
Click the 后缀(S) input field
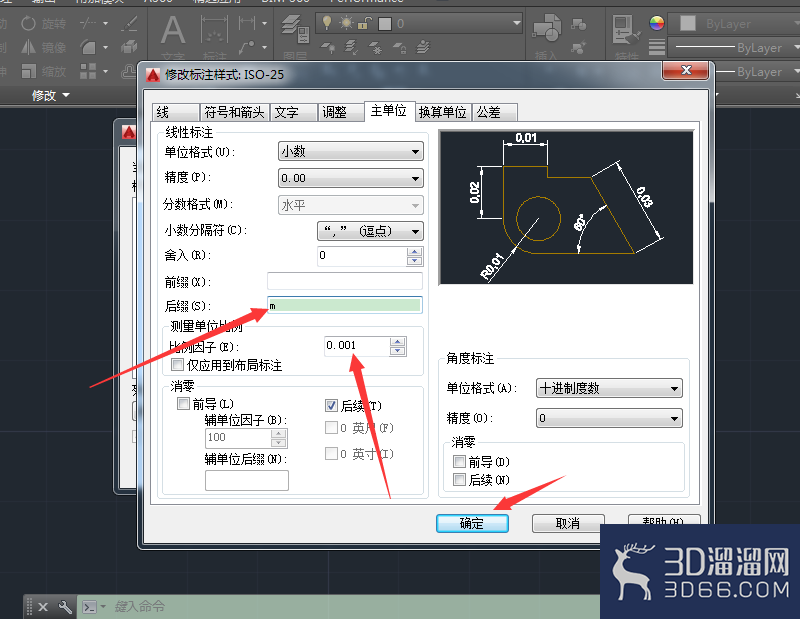coord(344,305)
